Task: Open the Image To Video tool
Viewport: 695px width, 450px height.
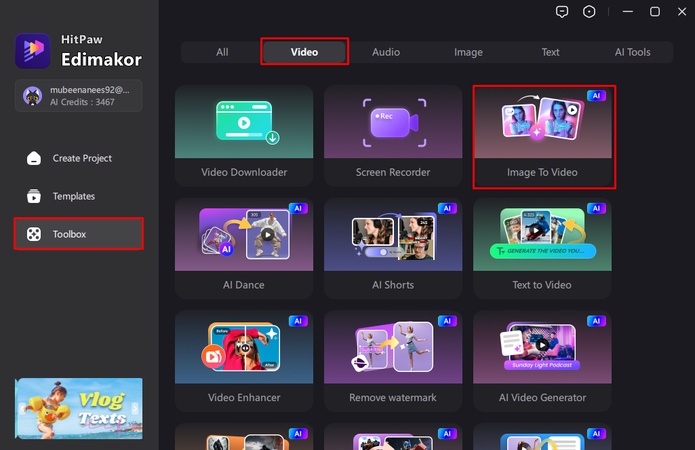Action: [x=543, y=136]
